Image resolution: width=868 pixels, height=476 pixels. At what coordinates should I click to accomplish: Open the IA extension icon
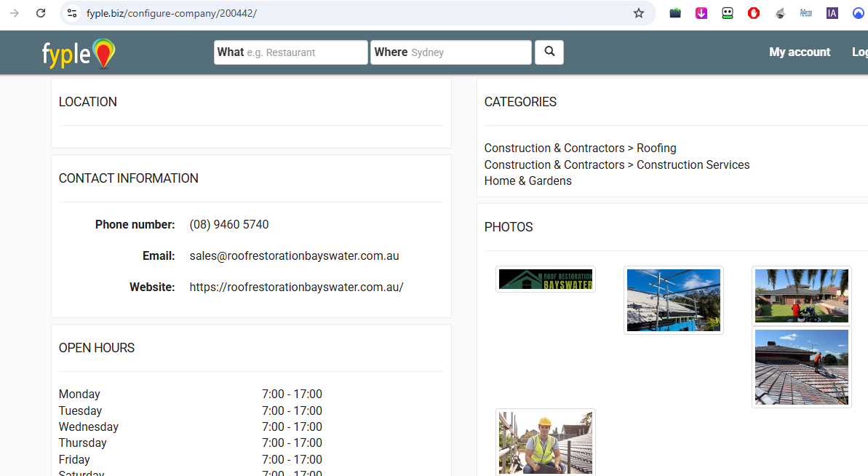[x=832, y=13]
